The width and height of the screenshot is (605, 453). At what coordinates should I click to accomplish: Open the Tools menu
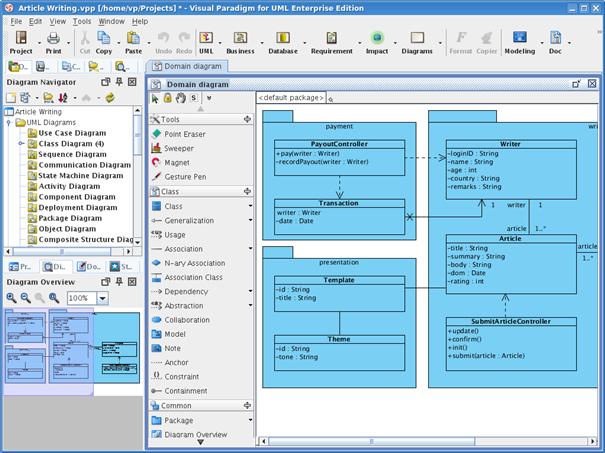[x=82, y=21]
